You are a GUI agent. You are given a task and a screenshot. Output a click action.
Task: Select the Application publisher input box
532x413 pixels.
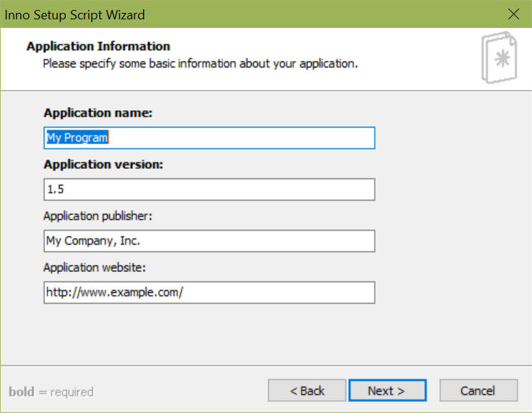210,241
